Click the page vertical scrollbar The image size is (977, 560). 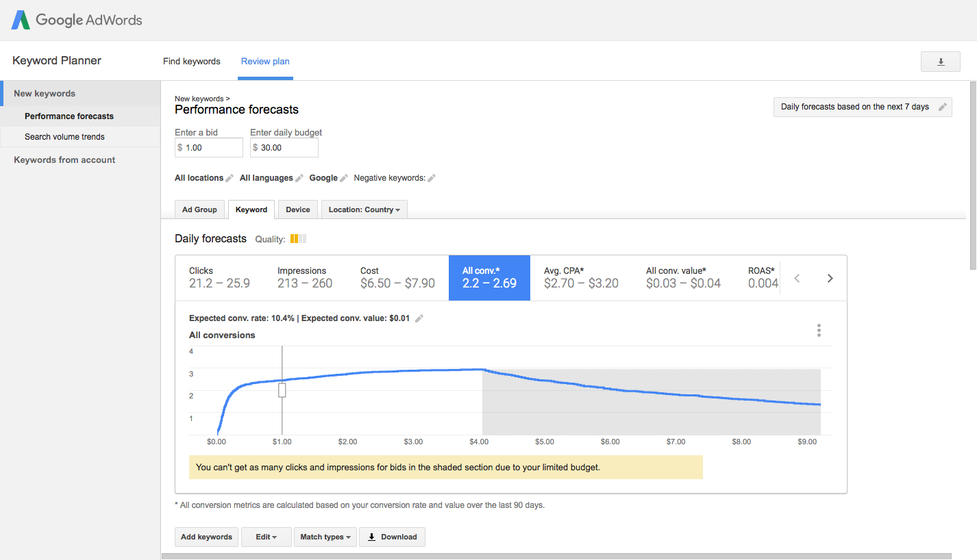pos(974,175)
